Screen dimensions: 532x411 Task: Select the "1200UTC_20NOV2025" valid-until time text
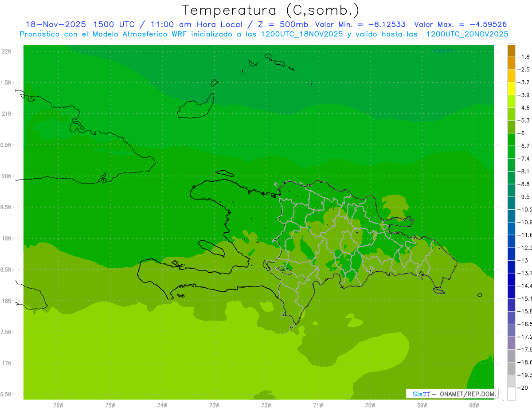pos(467,34)
